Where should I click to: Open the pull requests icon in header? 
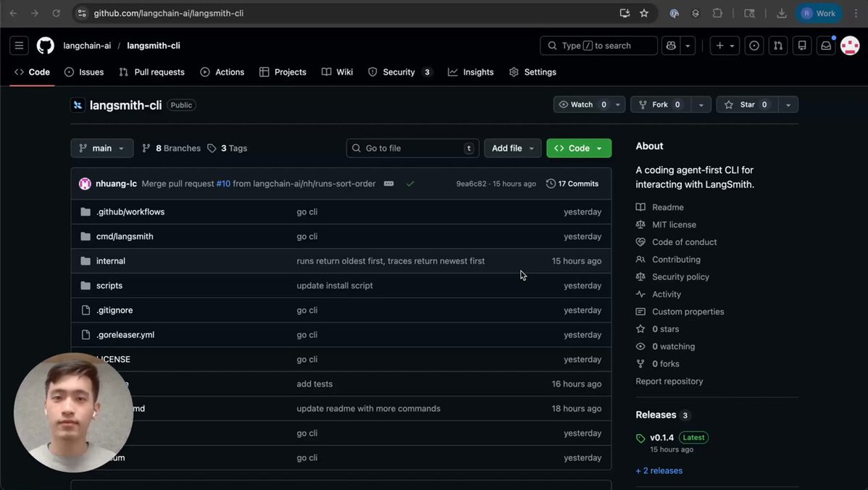777,46
